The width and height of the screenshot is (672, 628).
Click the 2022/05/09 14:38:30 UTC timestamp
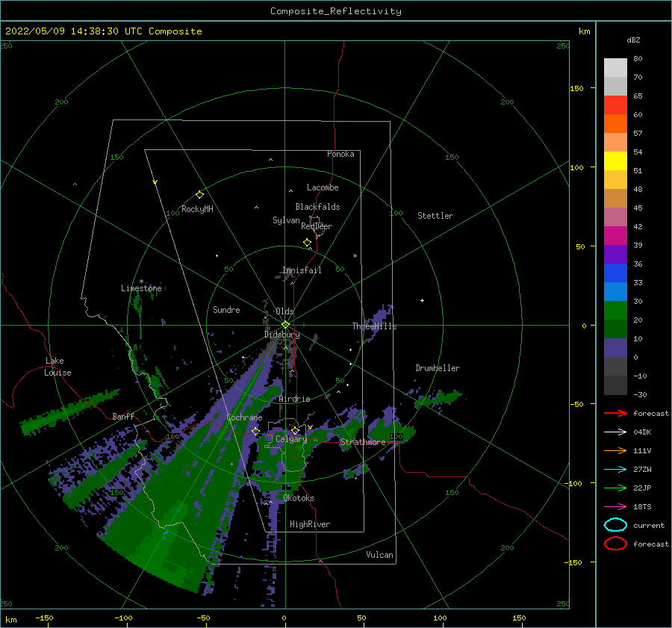tap(74, 31)
